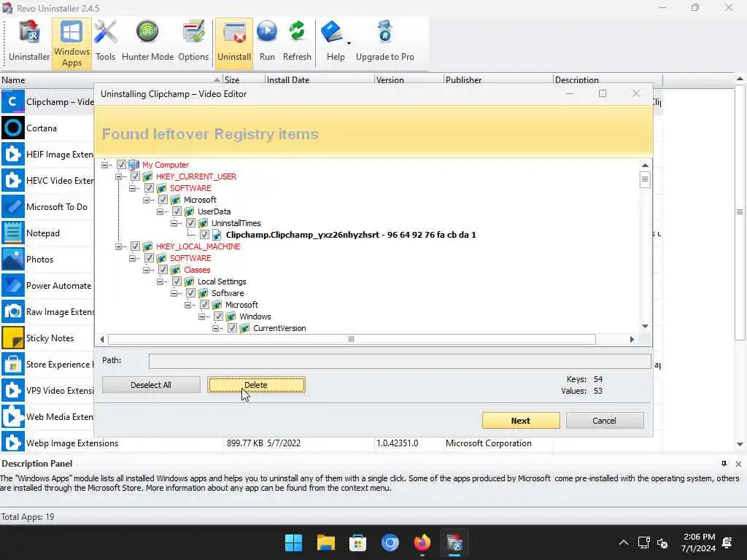
Task: Open Microsoft Store from taskbar
Action: coord(357,542)
